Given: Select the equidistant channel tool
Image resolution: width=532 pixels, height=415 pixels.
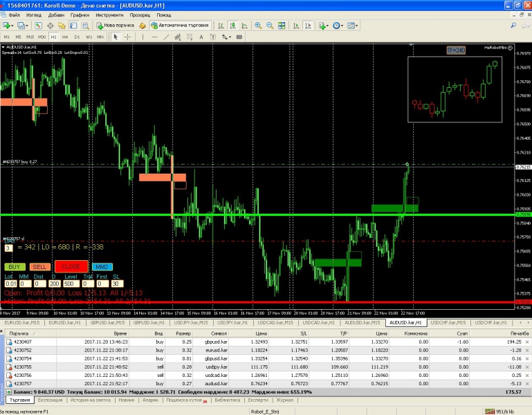Looking at the screenshot, I should 178,37.
